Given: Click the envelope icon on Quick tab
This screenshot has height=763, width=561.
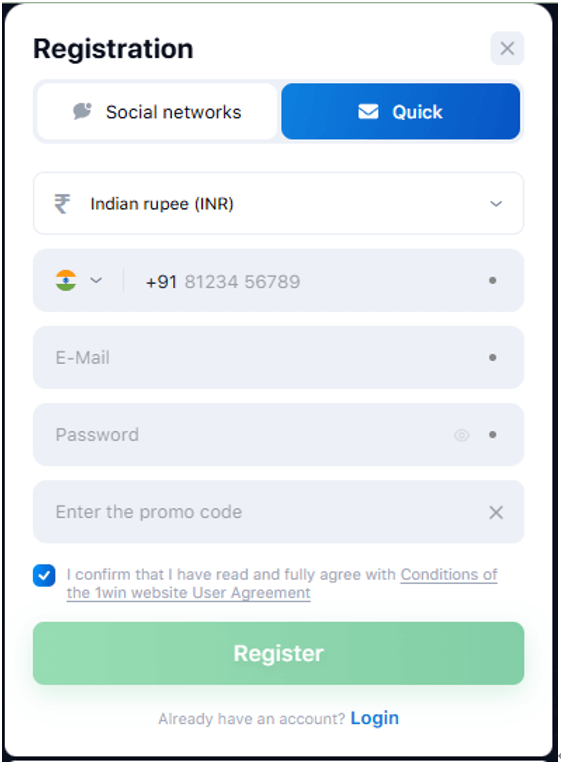Looking at the screenshot, I should pos(368,111).
